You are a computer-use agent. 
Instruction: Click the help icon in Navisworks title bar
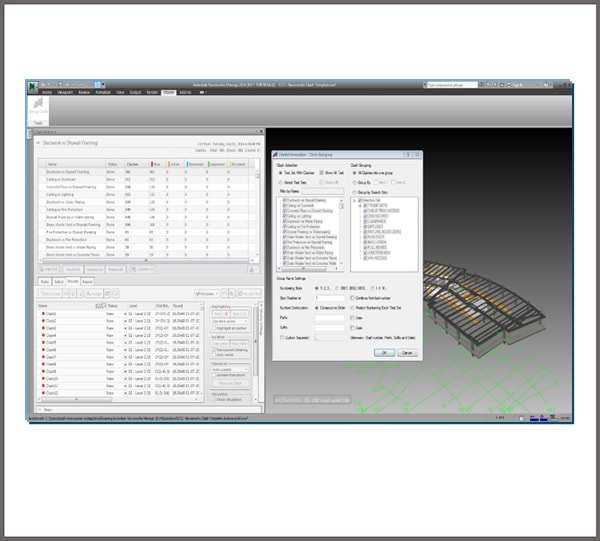click(546, 85)
